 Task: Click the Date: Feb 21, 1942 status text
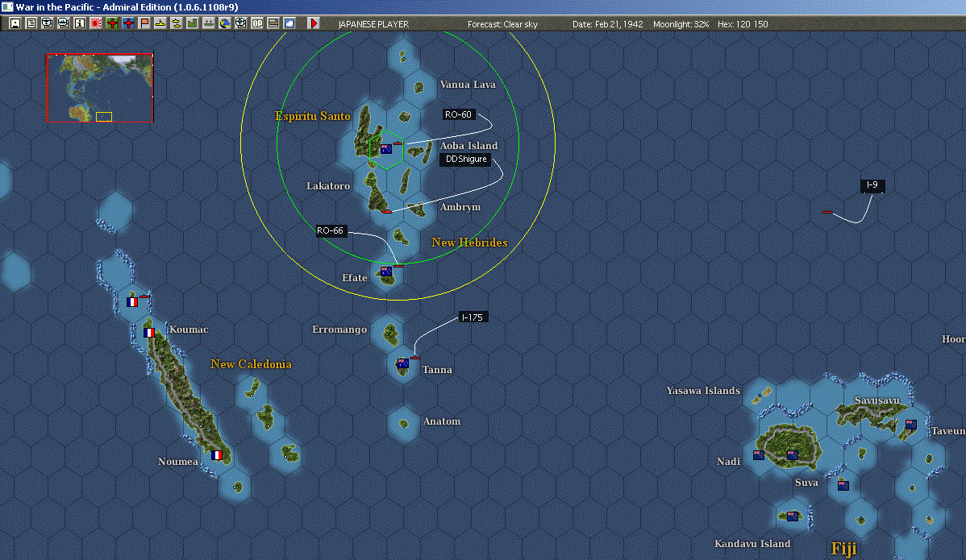(x=607, y=24)
